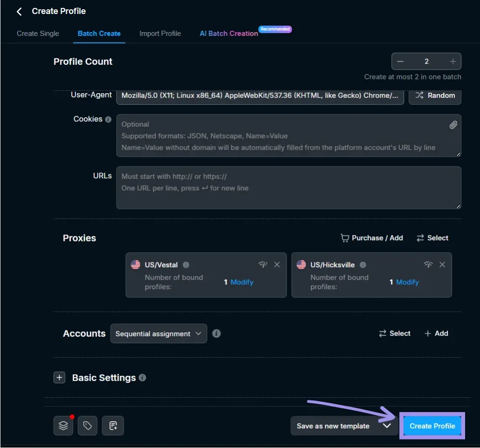Open Cookies info tooltip icon
The width and height of the screenshot is (480, 448).
(108, 119)
